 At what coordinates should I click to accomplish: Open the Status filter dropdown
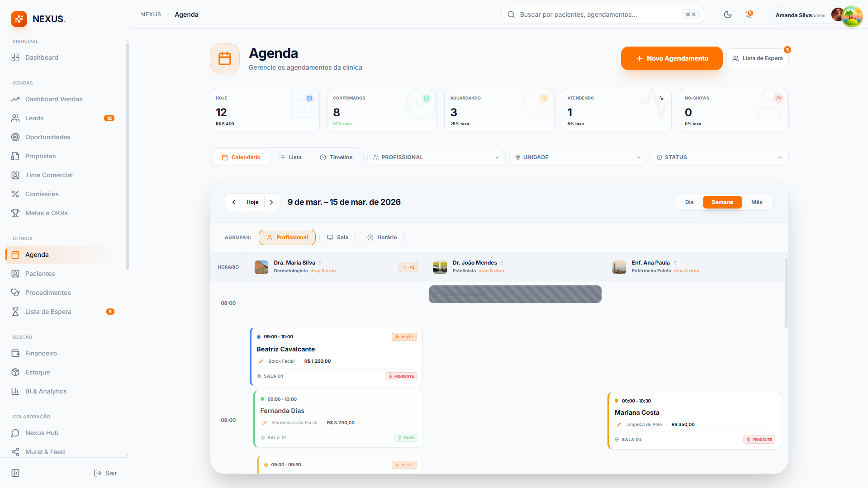pyautogui.click(x=719, y=157)
